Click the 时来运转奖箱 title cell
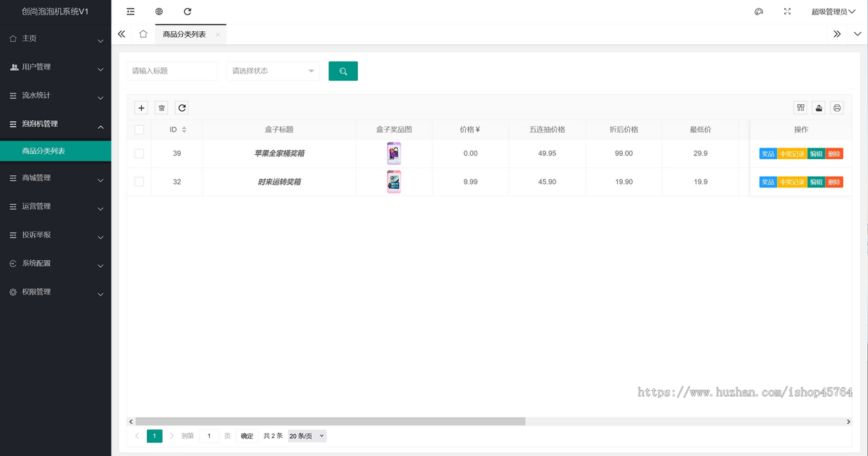The width and height of the screenshot is (868, 456). (279, 182)
